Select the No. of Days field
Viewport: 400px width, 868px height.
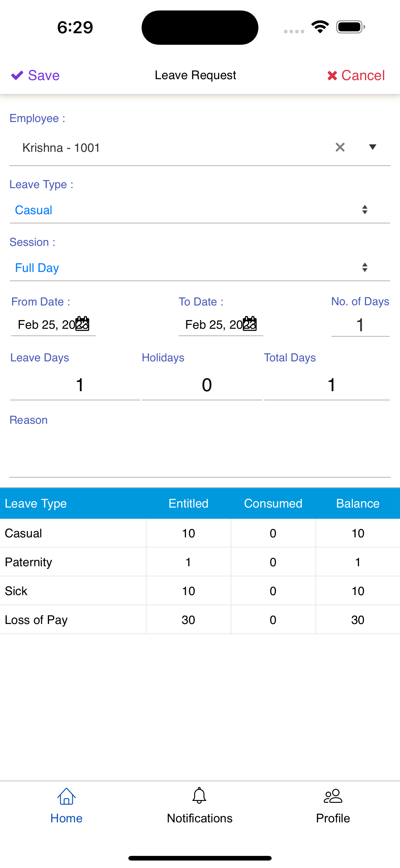(x=360, y=325)
